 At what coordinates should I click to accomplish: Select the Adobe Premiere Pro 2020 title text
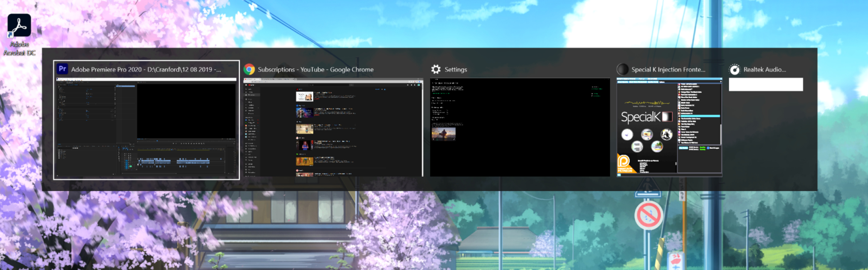[x=146, y=69]
